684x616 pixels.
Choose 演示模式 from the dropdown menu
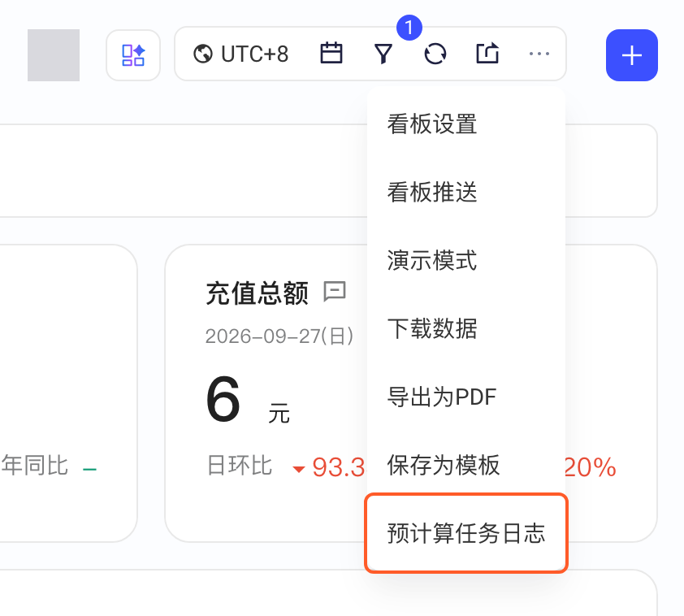pos(466,260)
